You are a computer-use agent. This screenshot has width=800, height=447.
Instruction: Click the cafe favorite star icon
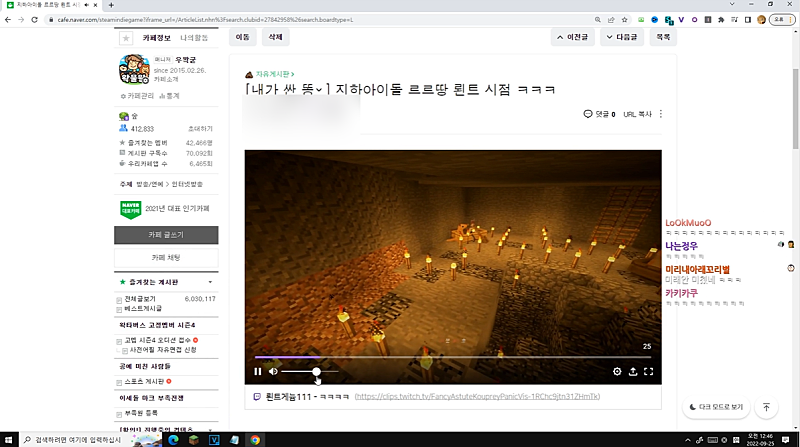tap(126, 38)
